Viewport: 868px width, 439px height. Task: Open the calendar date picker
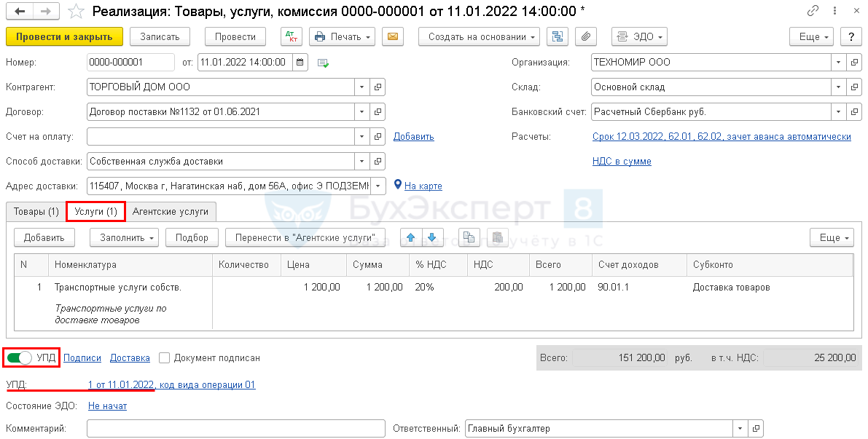(300, 63)
